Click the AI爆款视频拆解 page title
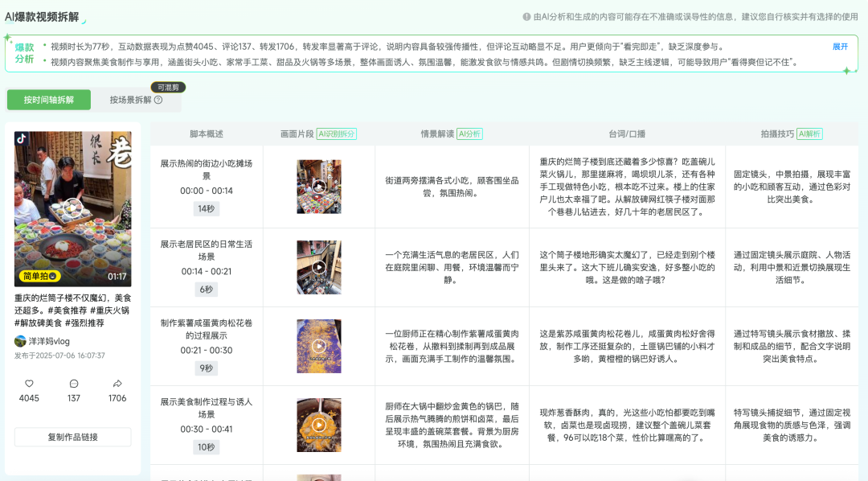This screenshot has height=481, width=868. click(42, 17)
